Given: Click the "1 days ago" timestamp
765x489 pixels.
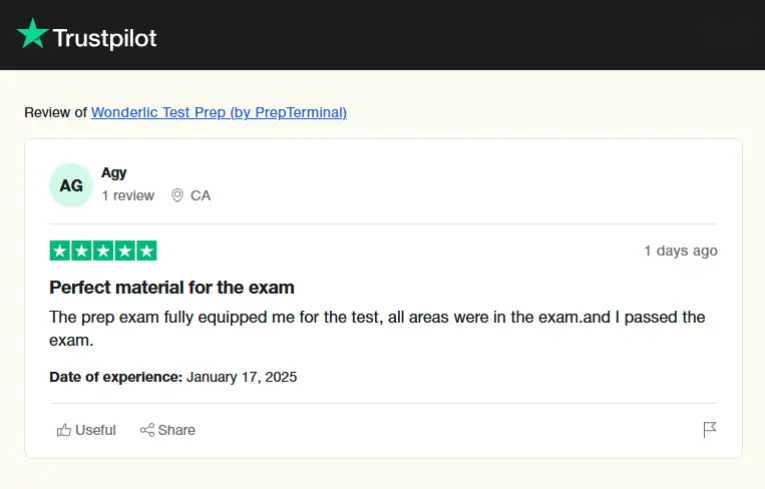Looking at the screenshot, I should (x=681, y=251).
